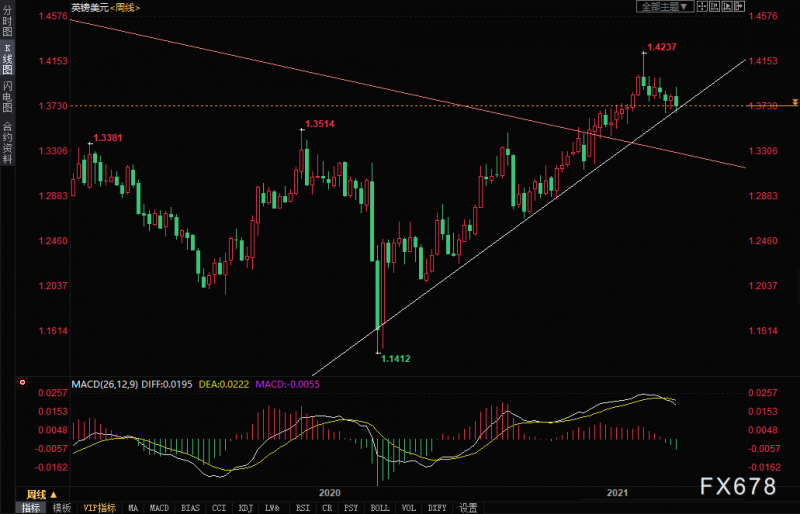The image size is (800, 514).
Task: Click the orange current-price marker arrow on right axis
Action: pos(795,103)
